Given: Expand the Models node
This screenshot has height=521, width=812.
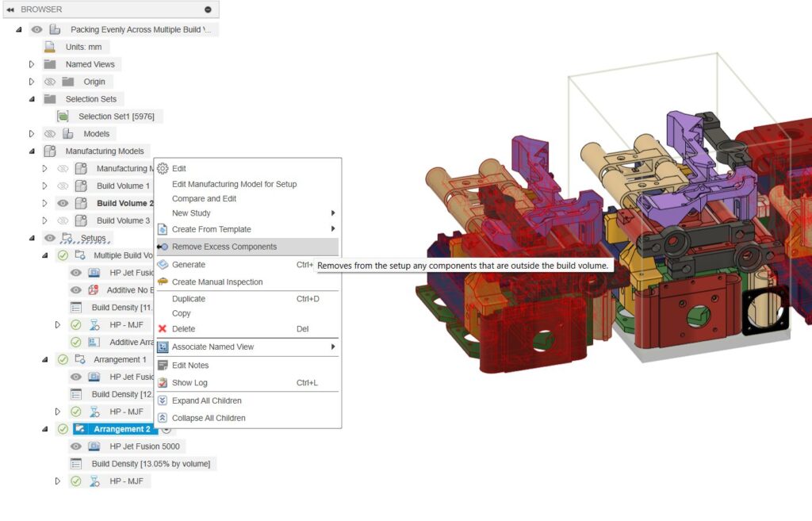Looking at the screenshot, I should (x=32, y=133).
